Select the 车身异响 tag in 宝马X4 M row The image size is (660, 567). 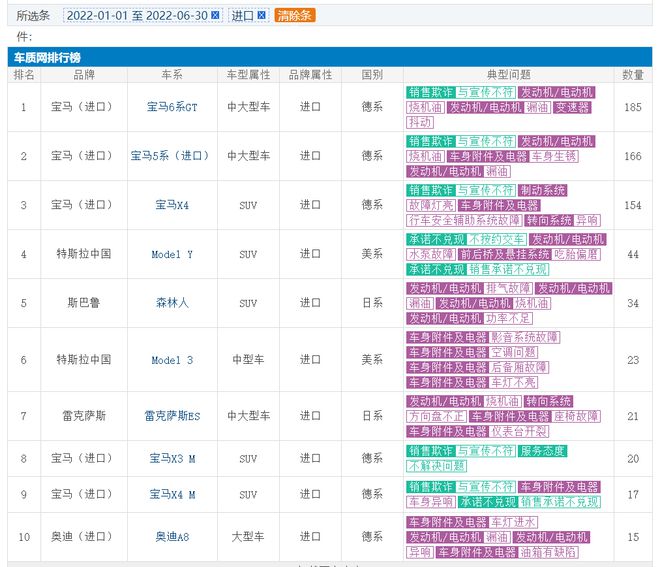[431, 502]
